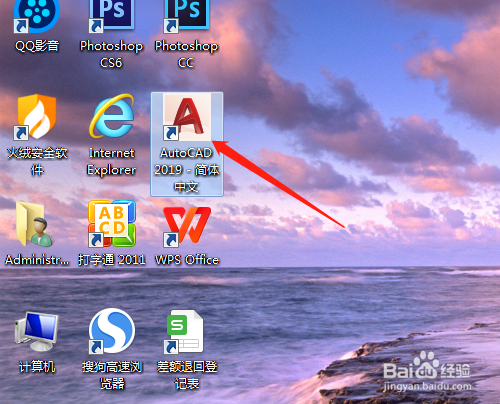Click the "Photoshop CC" label text
This screenshot has height=404, width=500.
(x=186, y=54)
